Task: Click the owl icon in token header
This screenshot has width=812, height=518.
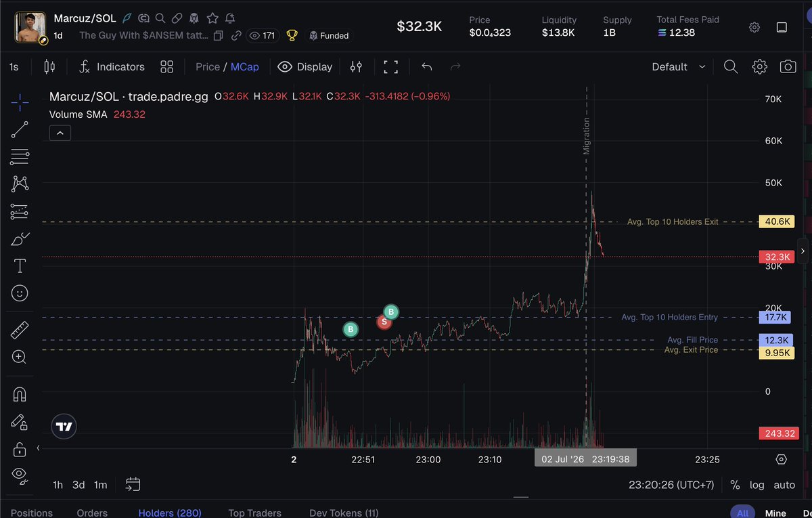Action: [x=194, y=18]
